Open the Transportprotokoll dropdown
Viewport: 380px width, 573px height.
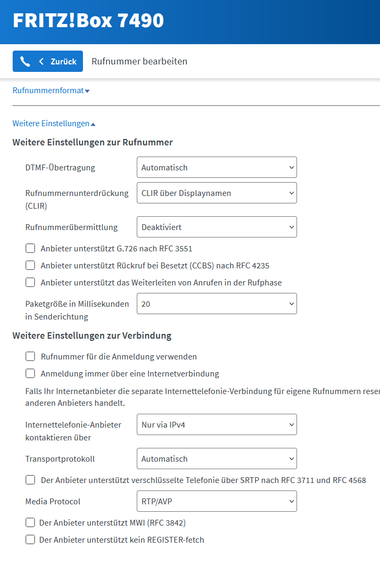(217, 459)
